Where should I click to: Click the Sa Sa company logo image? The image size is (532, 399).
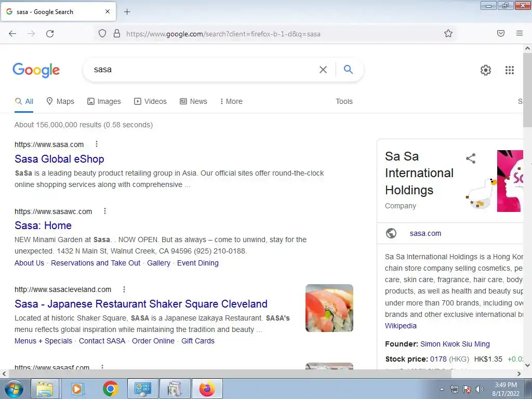coord(510,181)
